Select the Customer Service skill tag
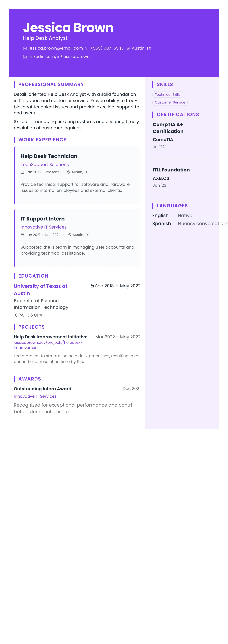This screenshot has height=644, width=228. pos(170,102)
